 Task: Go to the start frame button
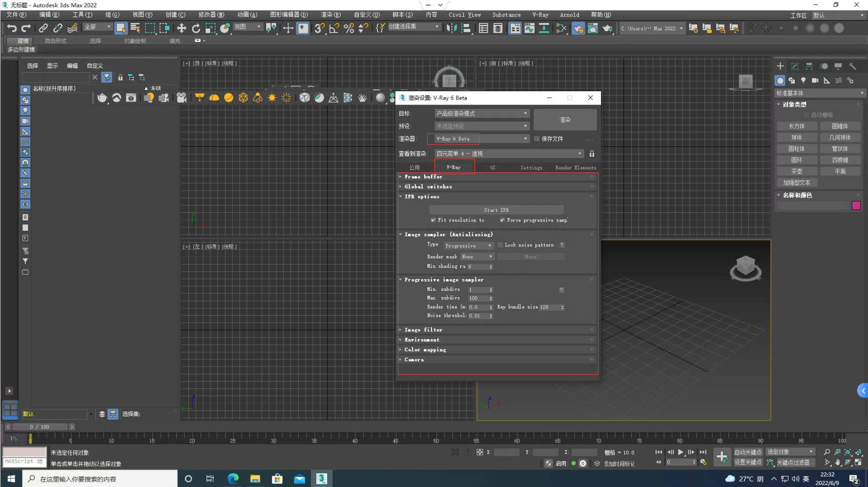click(659, 452)
